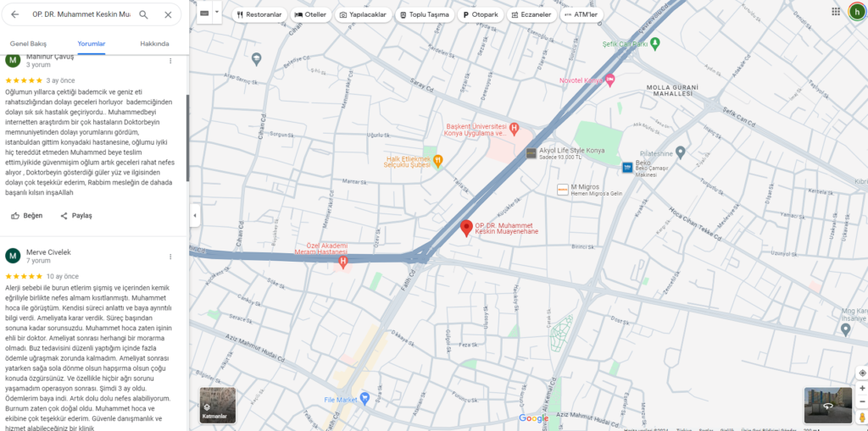Open the Katmanlar layers thumbnail
Viewport: 868px width, 431px height.
[x=218, y=405]
